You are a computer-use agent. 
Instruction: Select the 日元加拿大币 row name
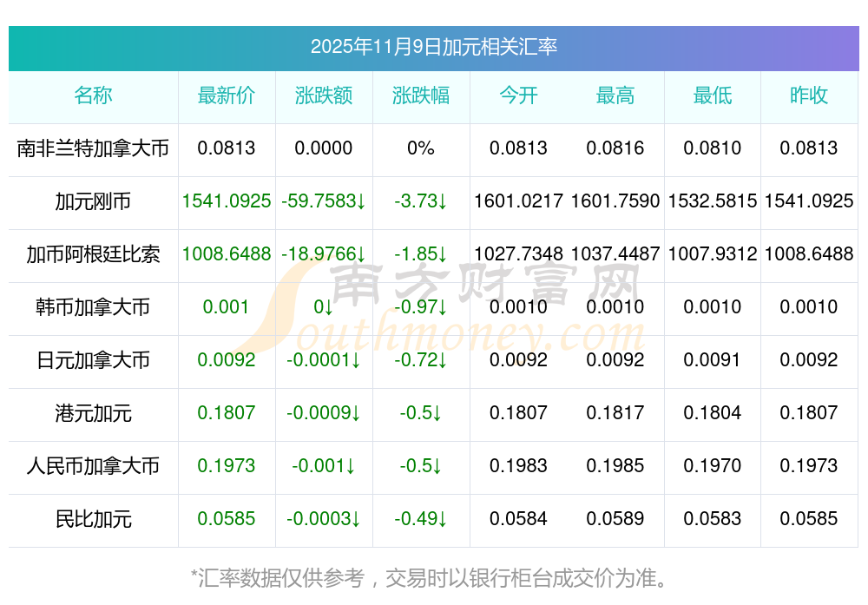(93, 360)
